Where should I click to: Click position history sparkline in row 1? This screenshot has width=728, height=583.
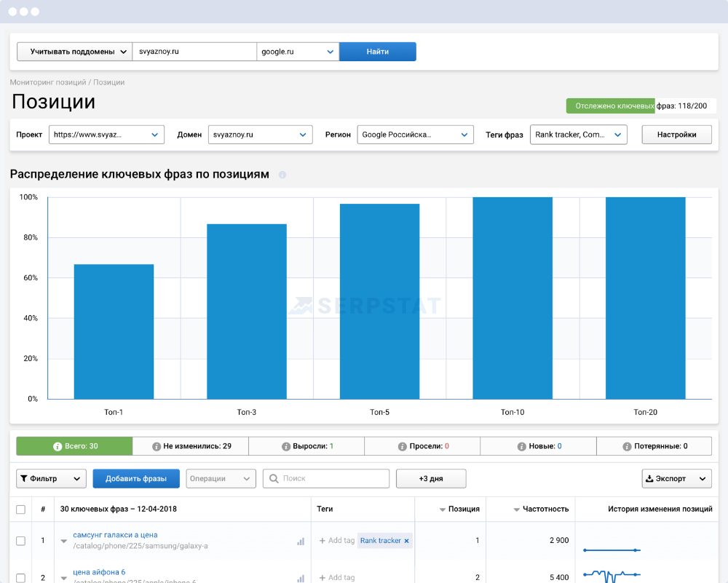612,550
